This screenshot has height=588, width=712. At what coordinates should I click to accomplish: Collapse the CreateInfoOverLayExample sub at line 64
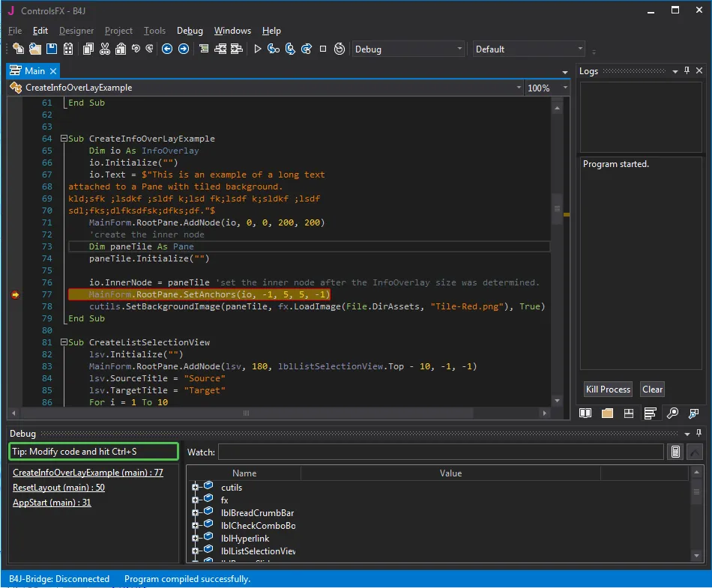[64, 139]
